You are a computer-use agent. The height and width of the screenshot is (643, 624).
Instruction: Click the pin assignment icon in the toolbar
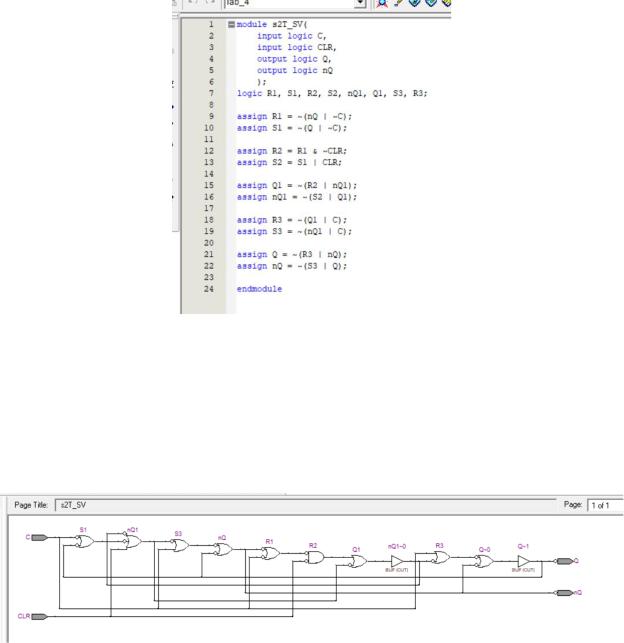pyautogui.click(x=382, y=3)
